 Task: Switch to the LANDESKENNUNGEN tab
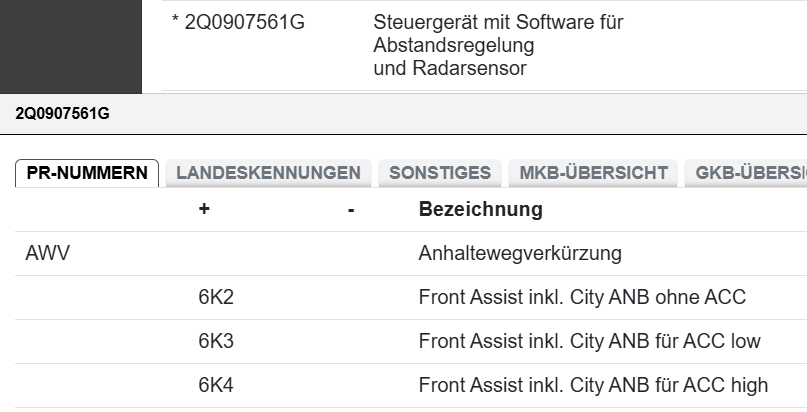point(268,173)
